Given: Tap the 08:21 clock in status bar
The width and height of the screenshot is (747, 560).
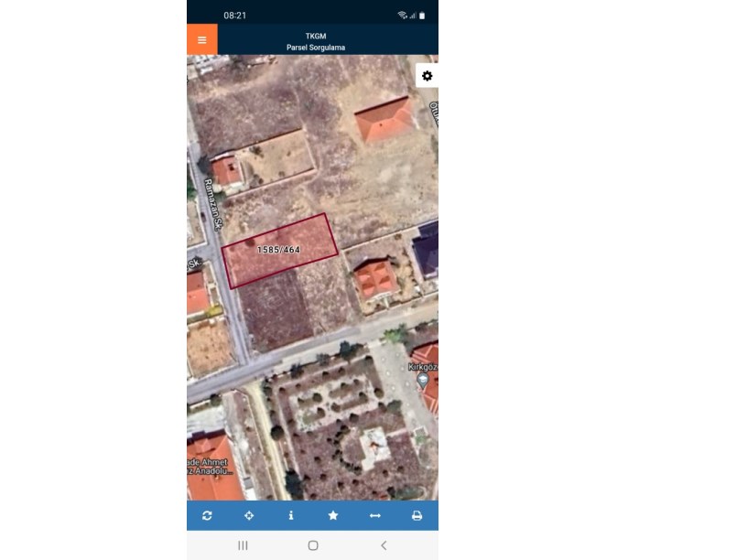Looking at the screenshot, I should pos(234,16).
